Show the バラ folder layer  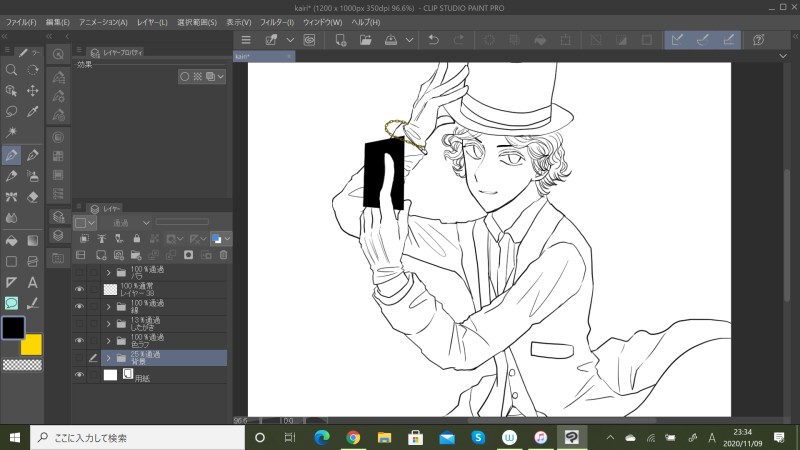tap(79, 272)
